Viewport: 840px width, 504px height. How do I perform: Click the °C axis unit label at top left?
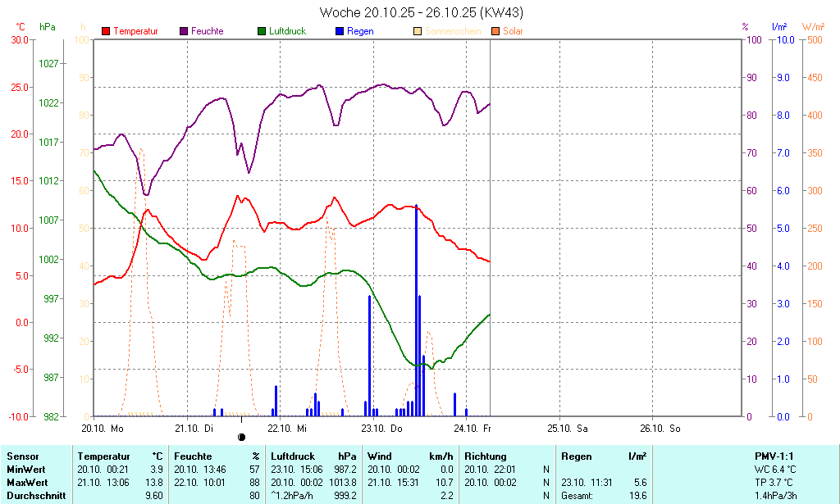coord(21,27)
